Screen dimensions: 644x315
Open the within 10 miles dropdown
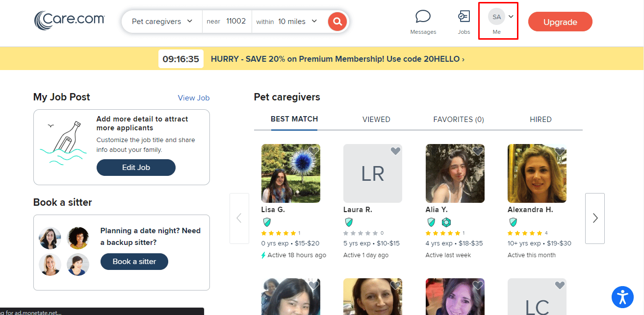[x=287, y=22]
